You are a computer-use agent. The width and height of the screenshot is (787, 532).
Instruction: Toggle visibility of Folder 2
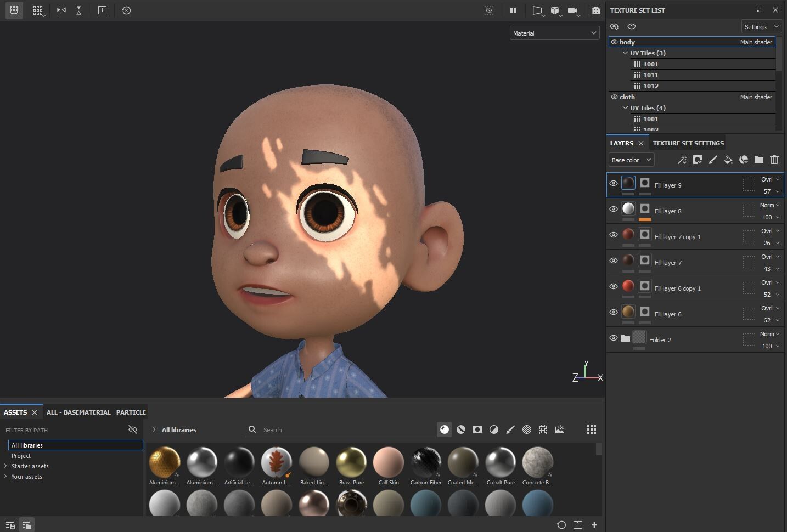[x=614, y=338]
